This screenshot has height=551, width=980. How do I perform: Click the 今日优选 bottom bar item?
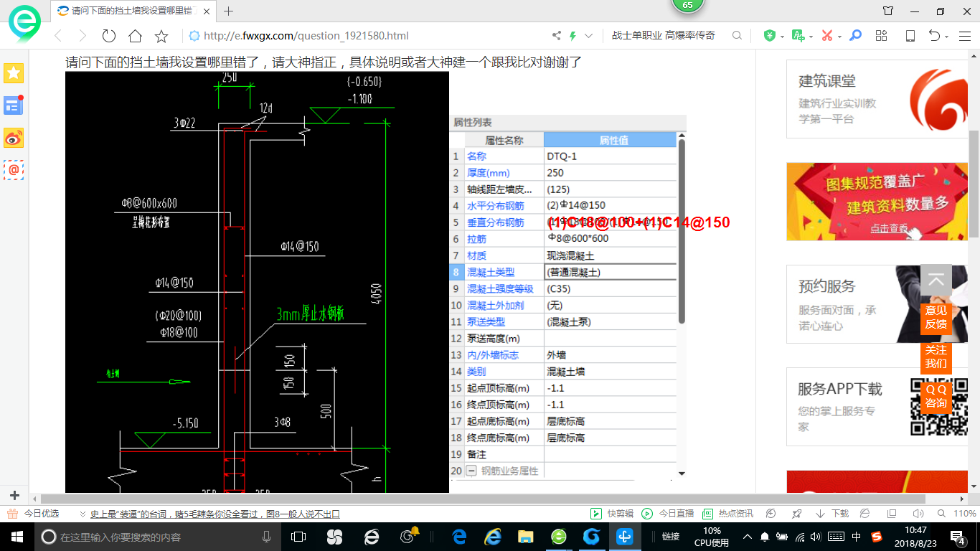pos(34,514)
